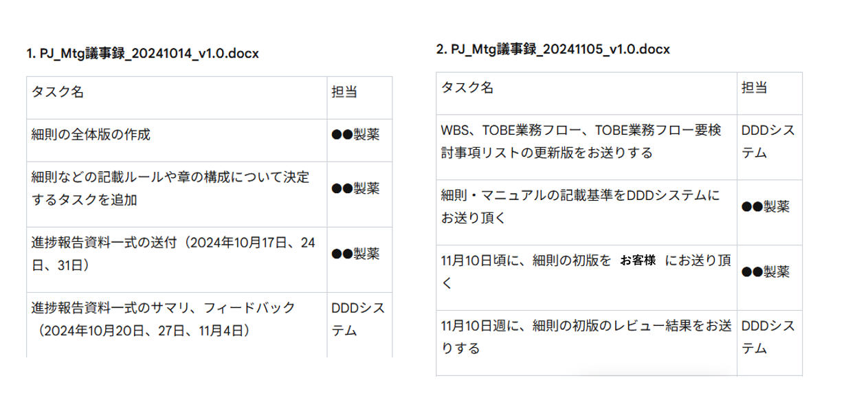This screenshot has width=868, height=409.
Task: Click the PJ_Mtg議事録_20241014_v1.0.docx heading
Action: pos(142,53)
